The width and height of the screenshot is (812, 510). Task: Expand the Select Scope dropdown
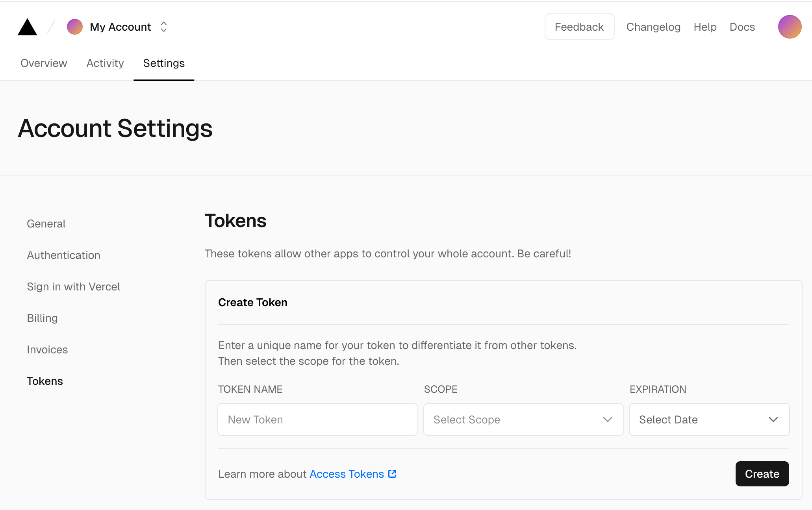pos(523,419)
